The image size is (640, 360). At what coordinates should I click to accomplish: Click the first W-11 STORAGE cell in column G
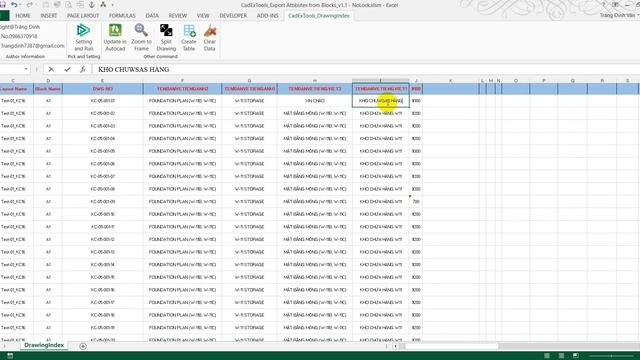tap(249, 100)
